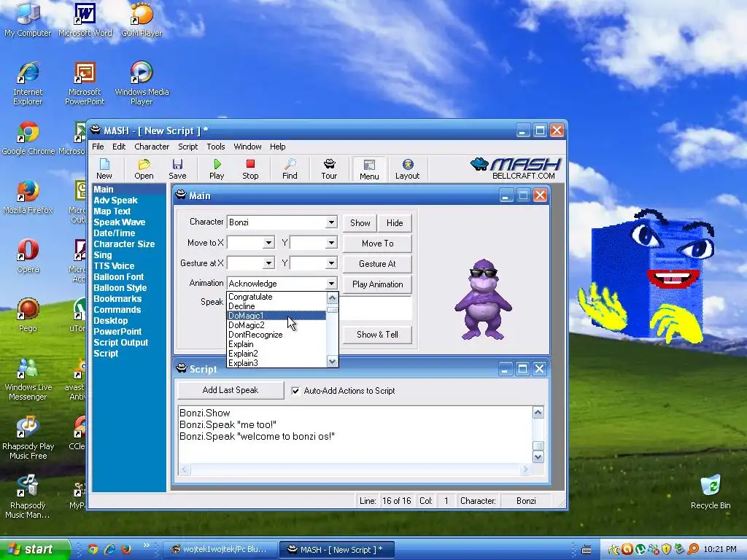Screen dimensions: 747x560
Task: Open Adv Speak in the sidebar
Action: coord(115,201)
